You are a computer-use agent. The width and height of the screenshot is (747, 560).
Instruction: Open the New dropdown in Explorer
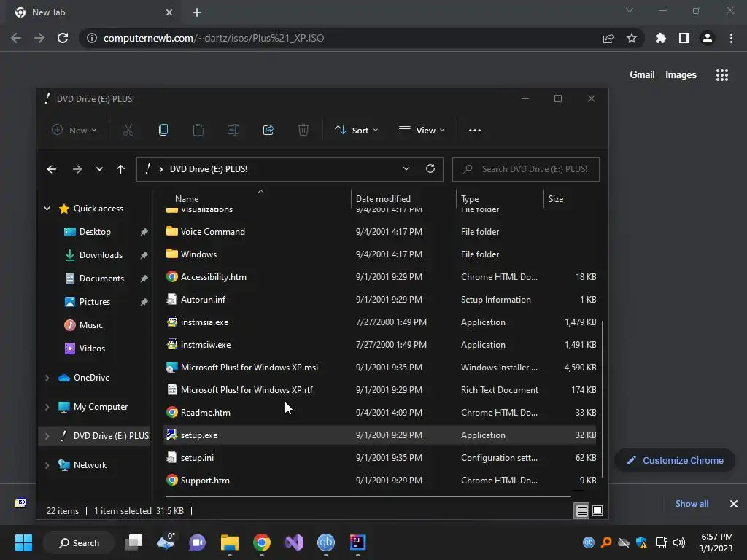tap(74, 130)
